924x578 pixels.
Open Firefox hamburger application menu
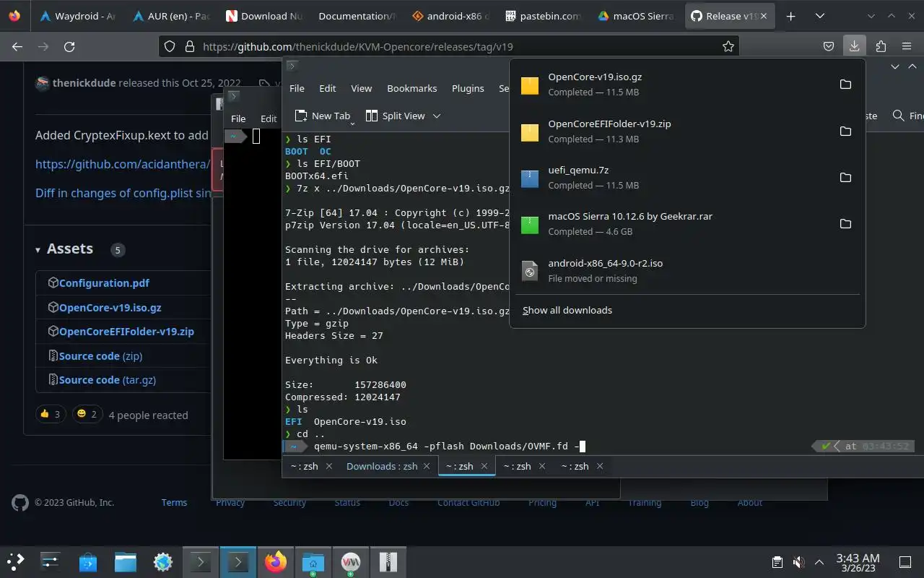(907, 46)
